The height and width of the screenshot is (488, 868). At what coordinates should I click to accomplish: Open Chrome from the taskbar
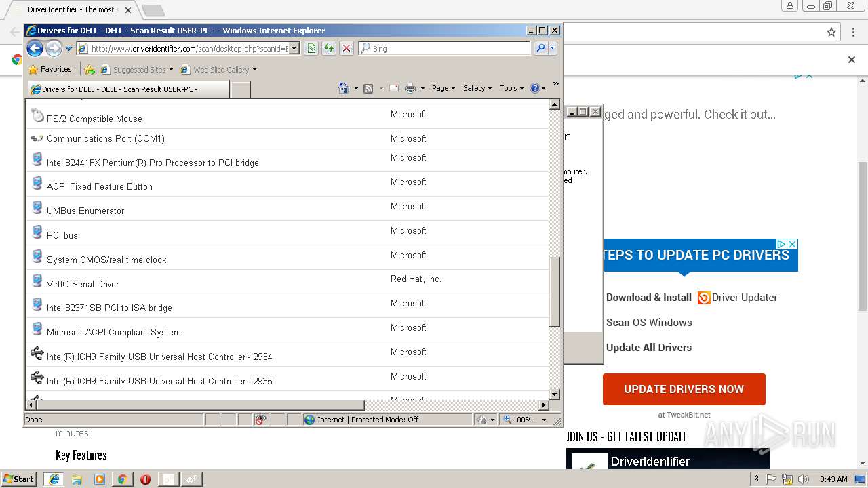pyautogui.click(x=122, y=479)
